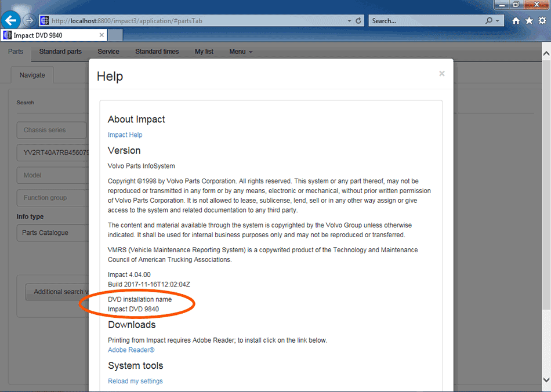Screen dimensions: 551x392
Task: Expand the address bar history dropdown
Action: [349, 21]
